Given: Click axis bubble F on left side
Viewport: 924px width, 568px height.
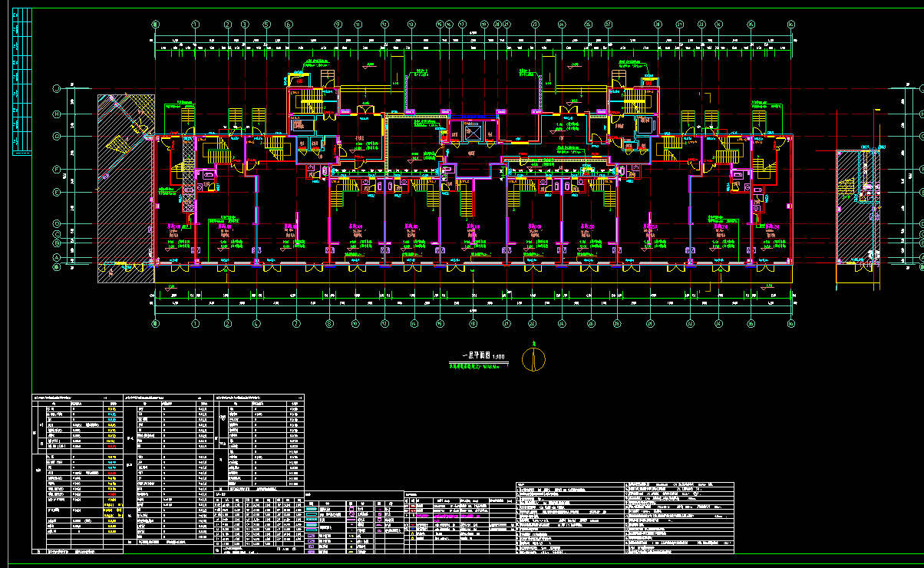Looking at the screenshot, I should coord(56,169).
